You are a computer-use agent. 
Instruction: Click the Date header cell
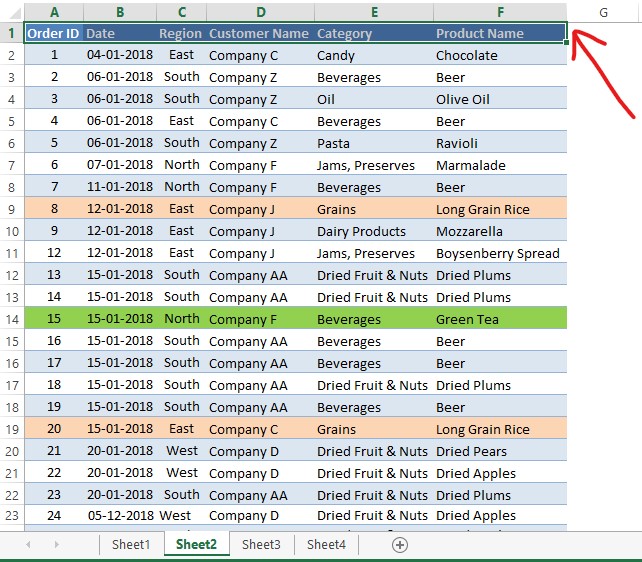[120, 33]
